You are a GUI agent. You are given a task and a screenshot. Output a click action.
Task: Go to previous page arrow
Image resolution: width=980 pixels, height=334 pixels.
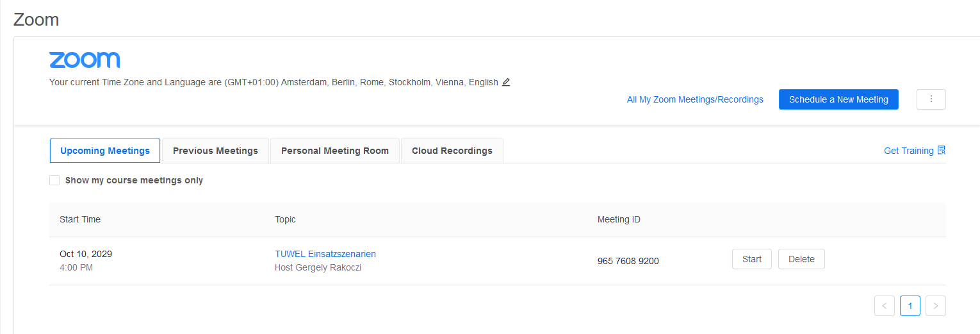click(885, 306)
